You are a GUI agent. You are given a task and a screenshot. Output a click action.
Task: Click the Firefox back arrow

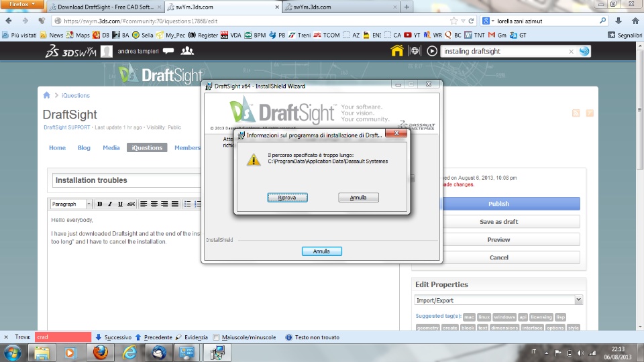9,21
